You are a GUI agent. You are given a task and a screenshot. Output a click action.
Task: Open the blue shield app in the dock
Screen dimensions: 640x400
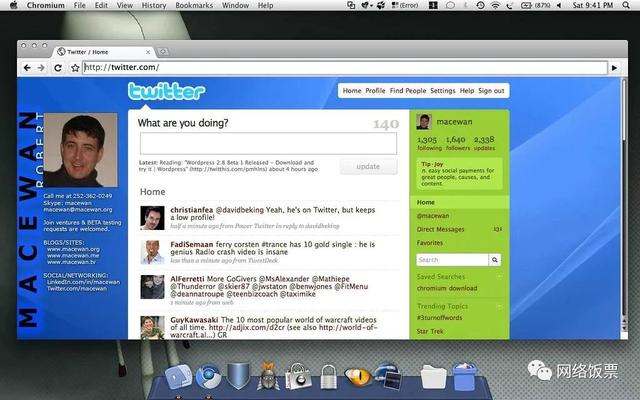(238, 376)
